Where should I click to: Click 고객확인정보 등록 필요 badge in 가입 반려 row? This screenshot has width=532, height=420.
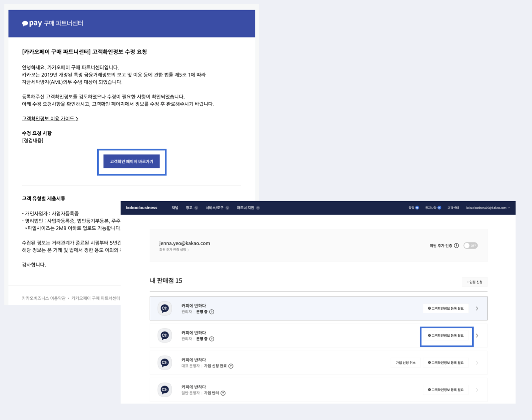pyautogui.click(x=446, y=390)
